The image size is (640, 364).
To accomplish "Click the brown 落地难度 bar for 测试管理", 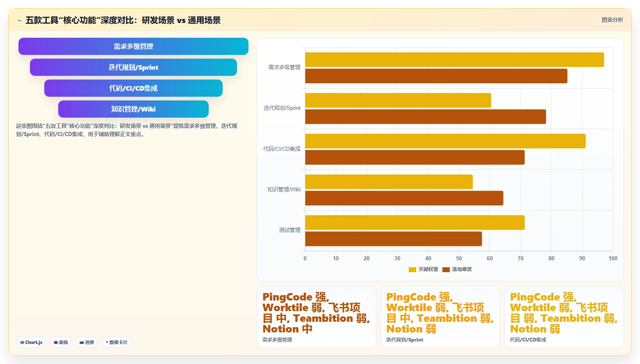I will pos(394,239).
